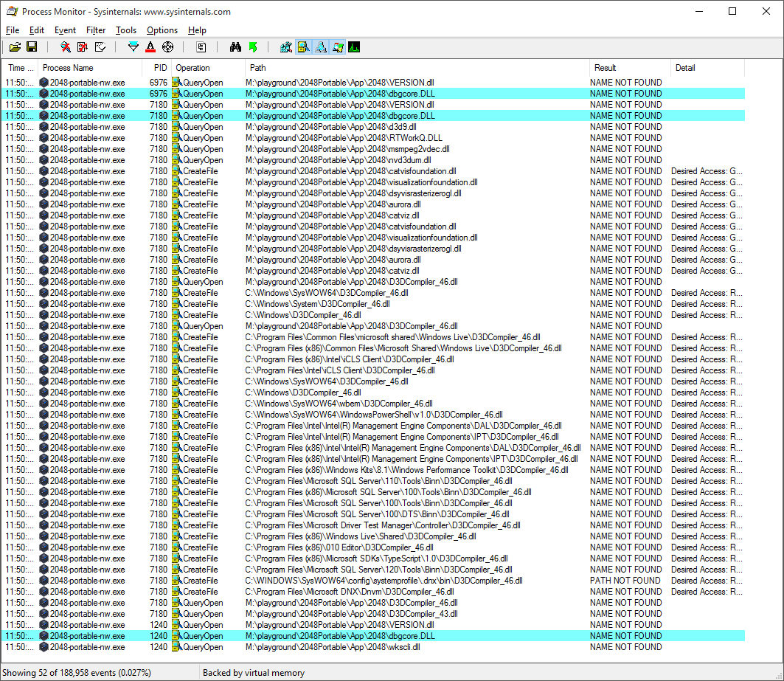Click the CreateFile icon in the 010 Editor row

[x=176, y=547]
